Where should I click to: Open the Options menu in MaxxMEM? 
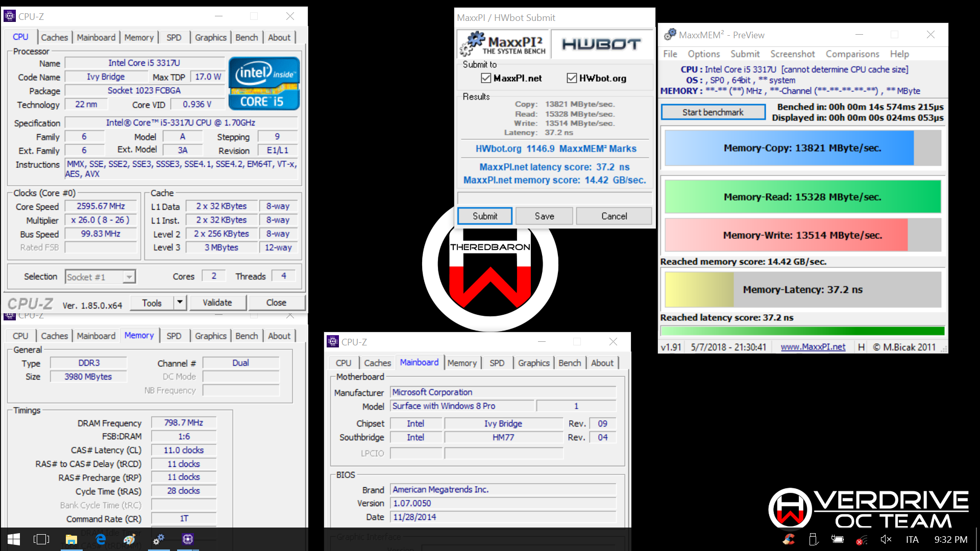(x=703, y=54)
